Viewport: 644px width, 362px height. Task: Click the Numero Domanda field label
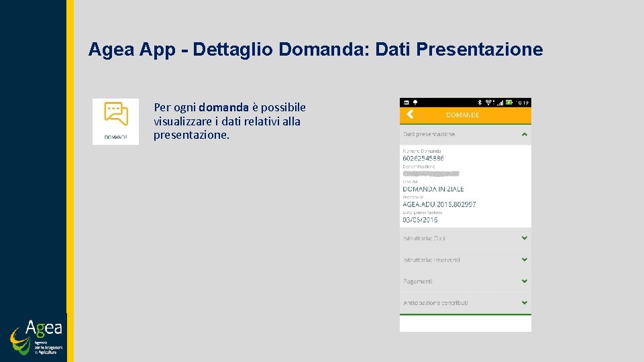[422, 151]
